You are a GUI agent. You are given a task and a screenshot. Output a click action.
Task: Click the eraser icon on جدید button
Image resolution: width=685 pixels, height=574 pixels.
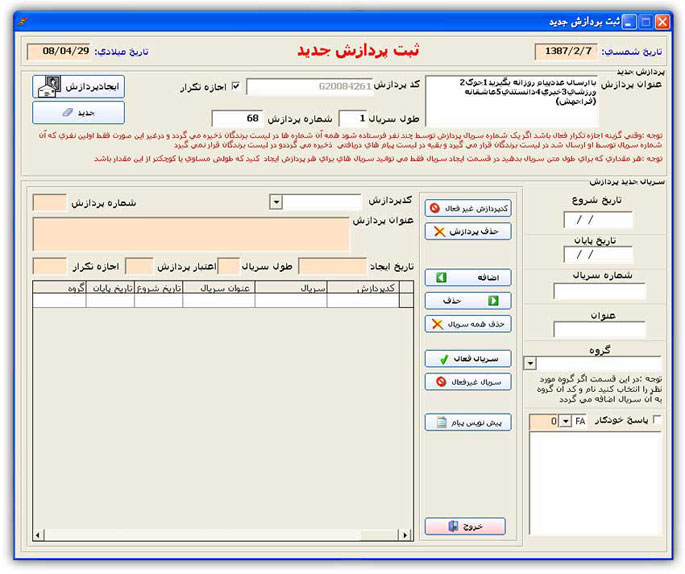[x=68, y=113]
